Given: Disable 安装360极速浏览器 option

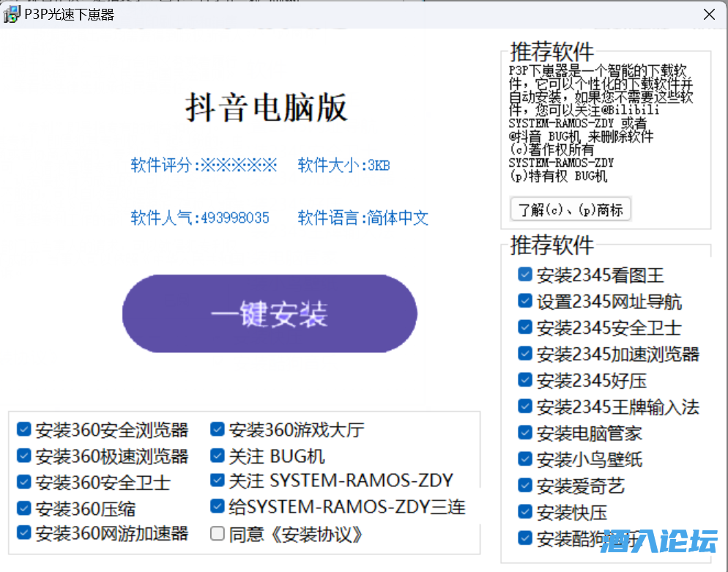Looking at the screenshot, I should click(x=24, y=456).
